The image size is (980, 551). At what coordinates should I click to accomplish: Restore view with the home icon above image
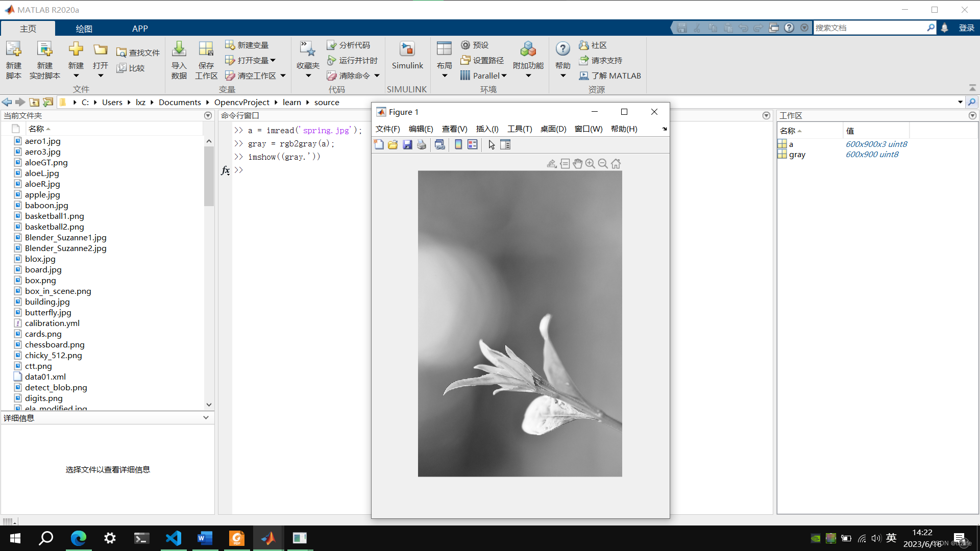pos(616,164)
